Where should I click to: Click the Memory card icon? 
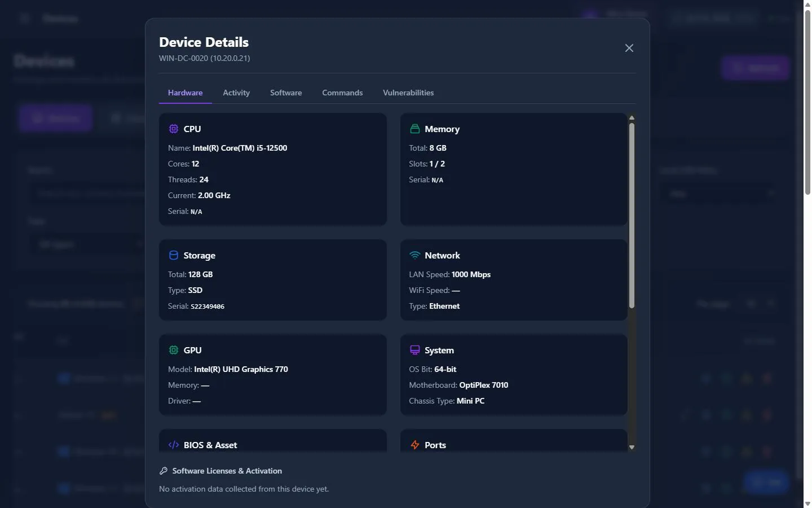415,129
